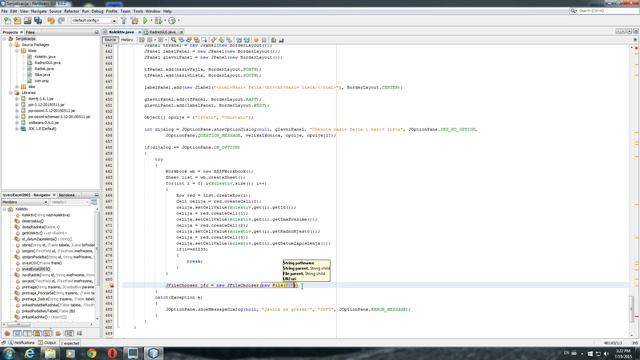Select icon.png in Projects tree
The height and width of the screenshot is (360, 640).
click(42, 81)
